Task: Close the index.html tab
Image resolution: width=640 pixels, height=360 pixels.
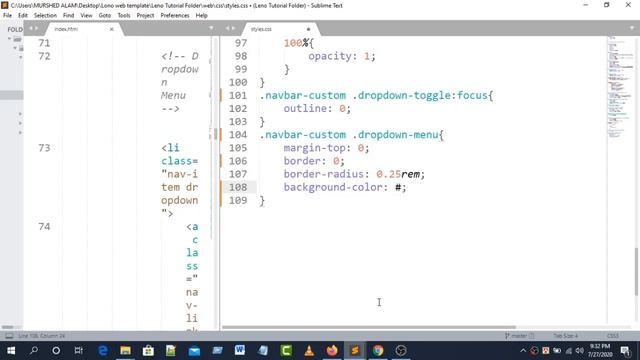Action: 111,29
